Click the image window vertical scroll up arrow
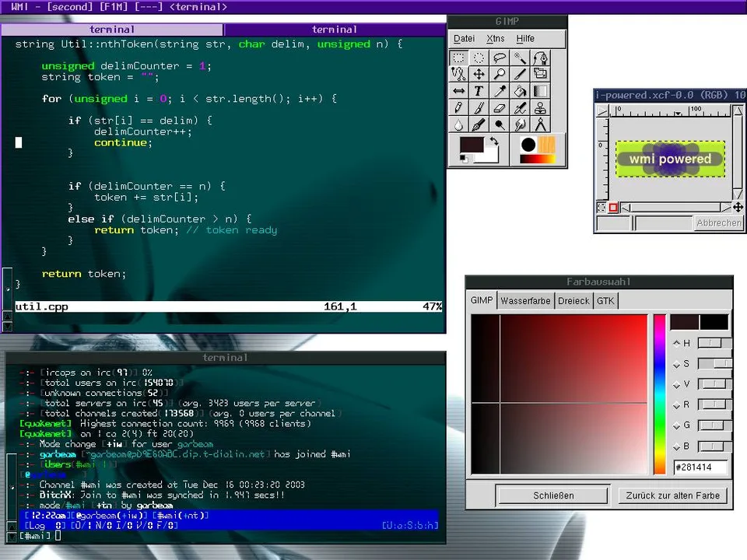Viewport: 747px width, 560px height. [738, 111]
